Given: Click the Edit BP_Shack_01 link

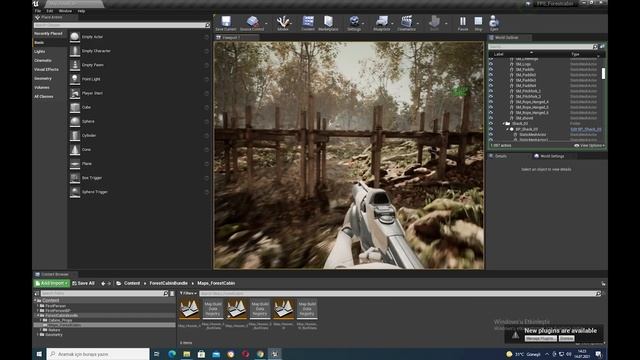Looking at the screenshot, I should pos(586,129).
